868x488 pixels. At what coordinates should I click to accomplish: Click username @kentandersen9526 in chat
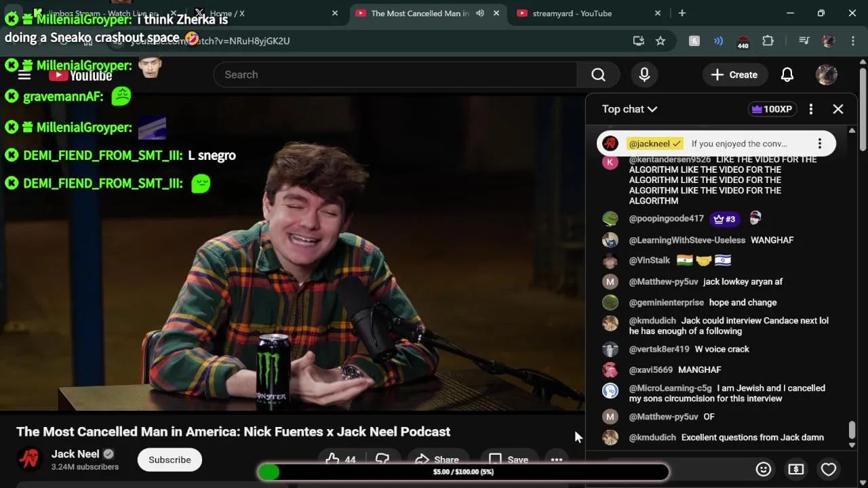pyautogui.click(x=670, y=159)
